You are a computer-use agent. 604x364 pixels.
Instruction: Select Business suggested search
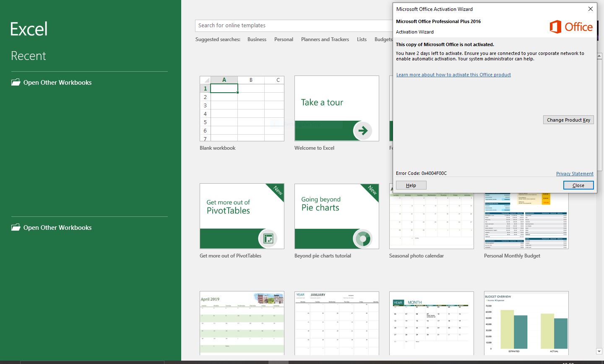[x=257, y=39]
